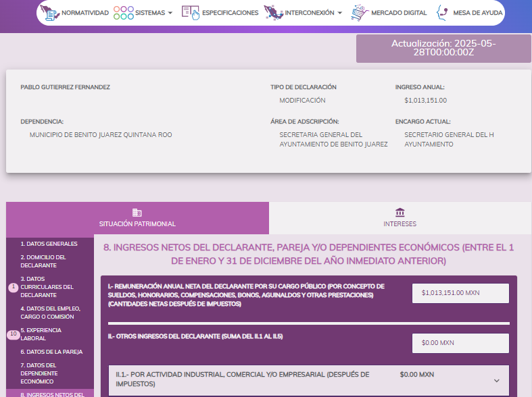The image size is (532, 397).
Task: Click the Mesa de Ayuda headset icon
Action: coord(443,13)
